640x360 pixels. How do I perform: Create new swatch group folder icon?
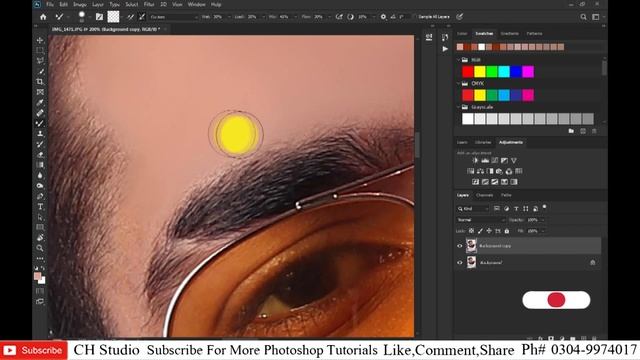[571, 131]
